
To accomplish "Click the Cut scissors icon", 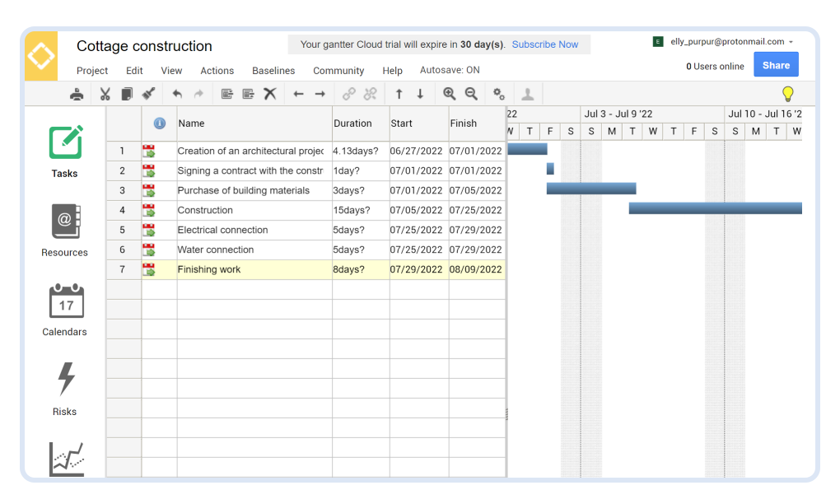I will point(105,94).
